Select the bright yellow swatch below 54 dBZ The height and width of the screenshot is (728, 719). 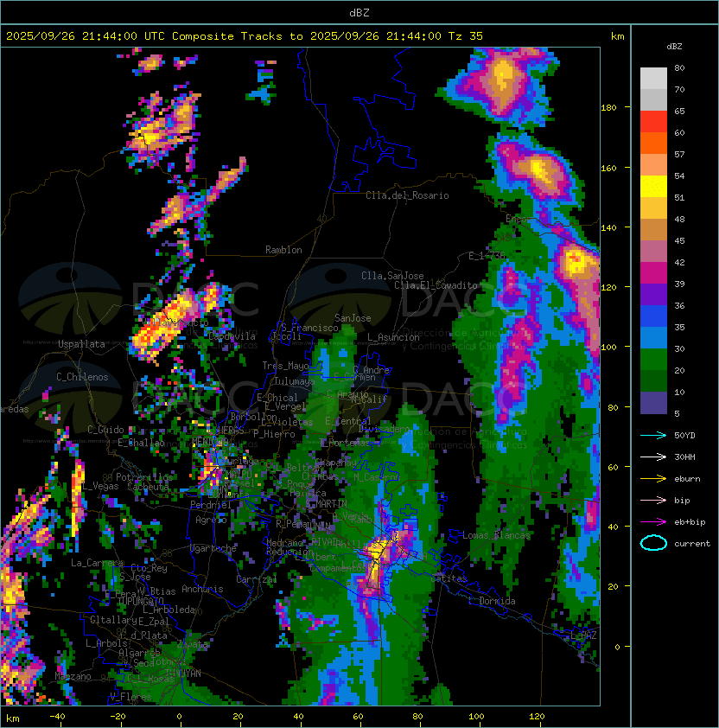(x=653, y=187)
